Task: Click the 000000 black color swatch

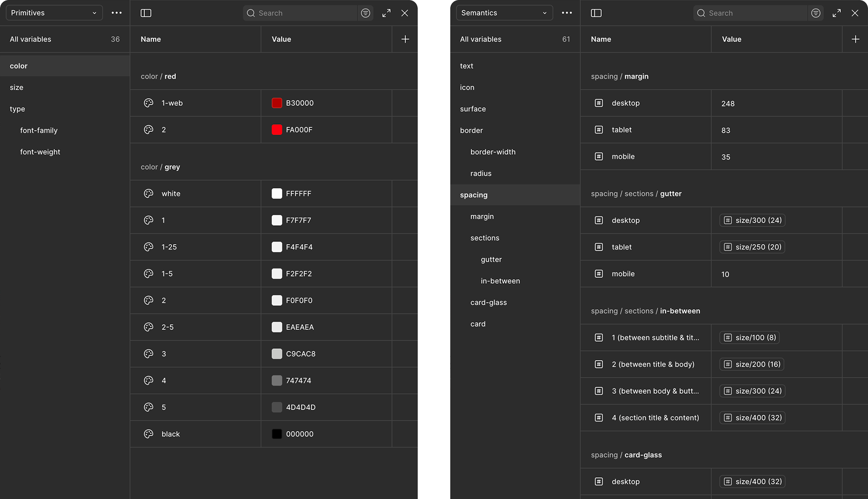Action: pos(277,434)
